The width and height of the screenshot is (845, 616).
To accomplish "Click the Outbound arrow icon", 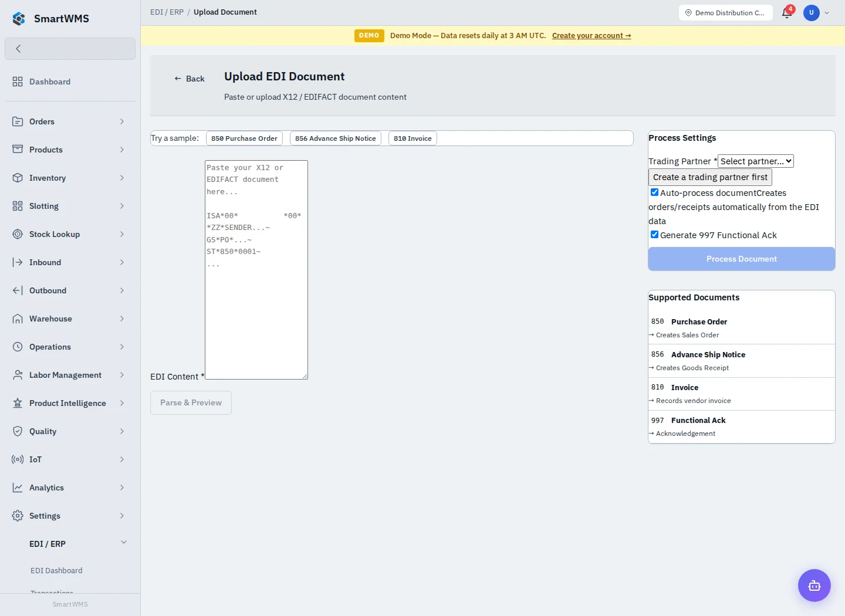I will (x=18, y=290).
